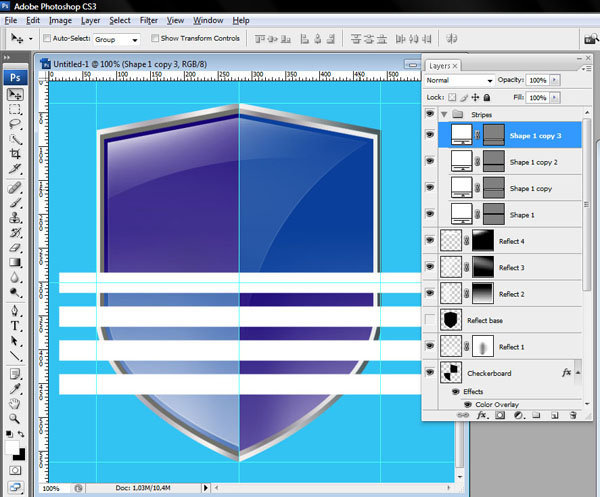Open the status bar info arrow

pos(205,488)
